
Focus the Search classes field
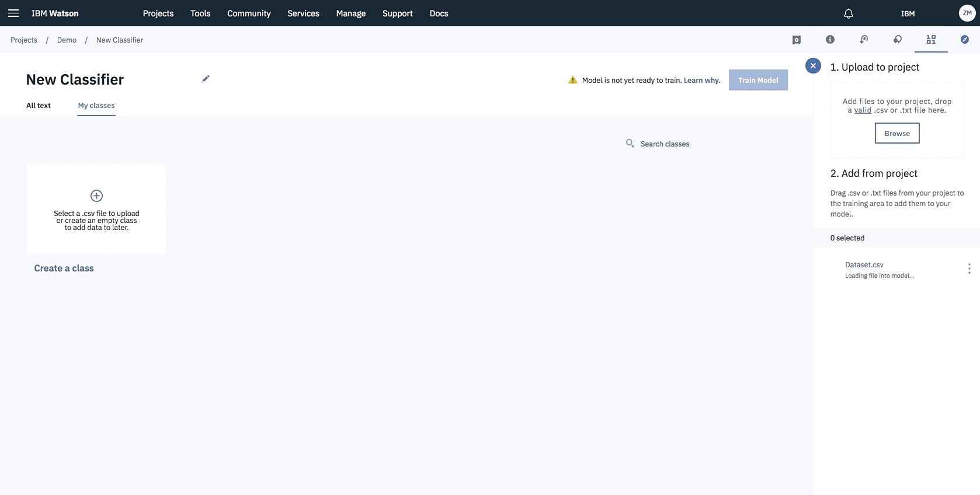pyautogui.click(x=665, y=144)
